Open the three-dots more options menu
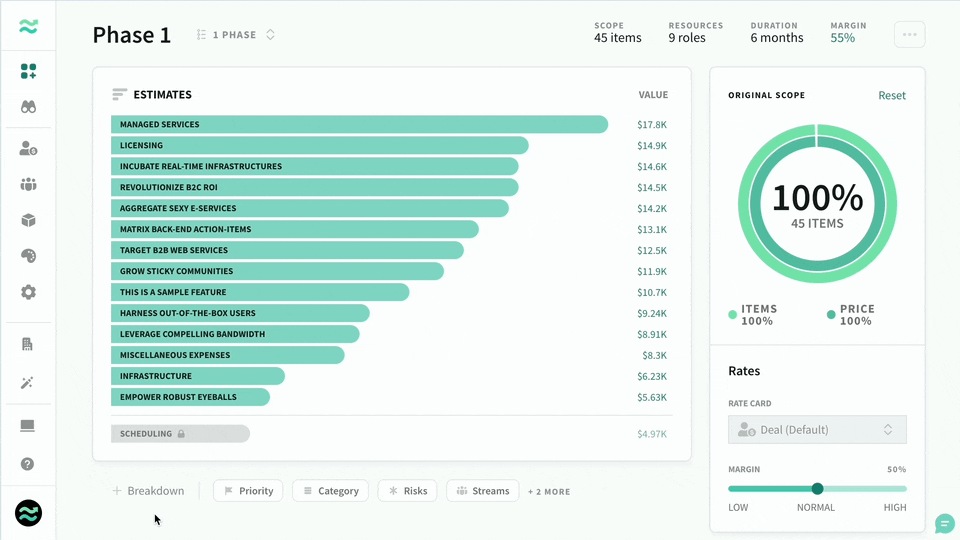The width and height of the screenshot is (960, 540). click(x=910, y=35)
